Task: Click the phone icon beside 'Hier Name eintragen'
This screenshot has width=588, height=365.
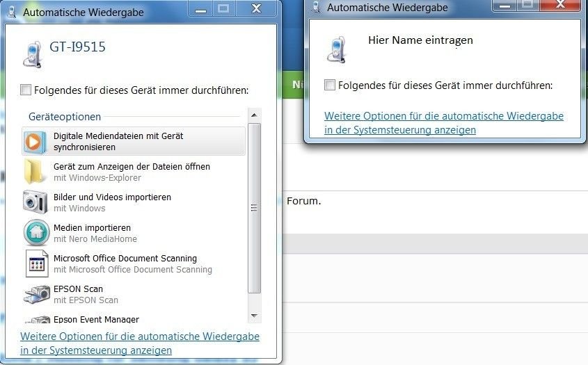Action: click(336, 50)
